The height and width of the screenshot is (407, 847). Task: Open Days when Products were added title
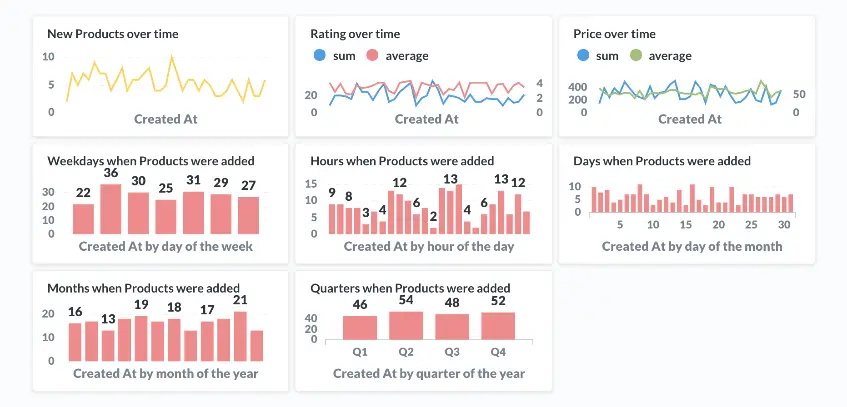pos(661,161)
